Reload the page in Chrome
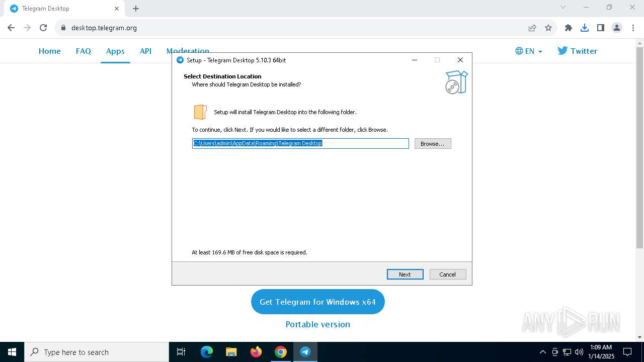Screen dimensions: 644x362 click(x=43, y=28)
